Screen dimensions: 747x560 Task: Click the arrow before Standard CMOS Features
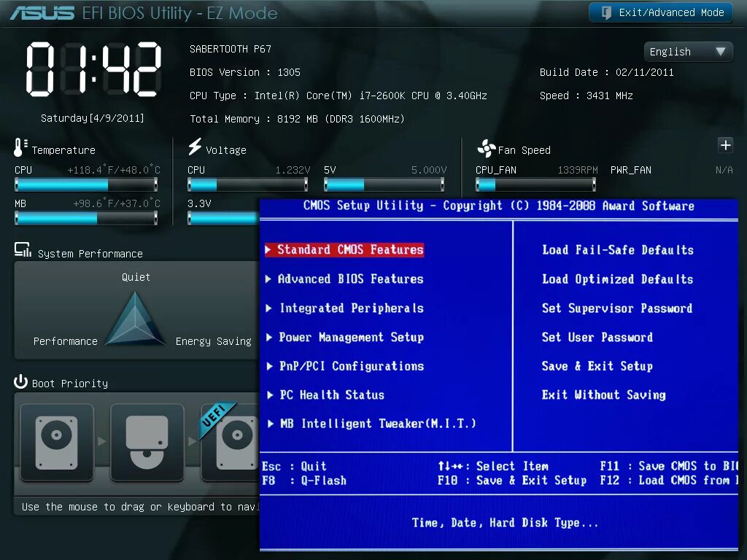(268, 249)
